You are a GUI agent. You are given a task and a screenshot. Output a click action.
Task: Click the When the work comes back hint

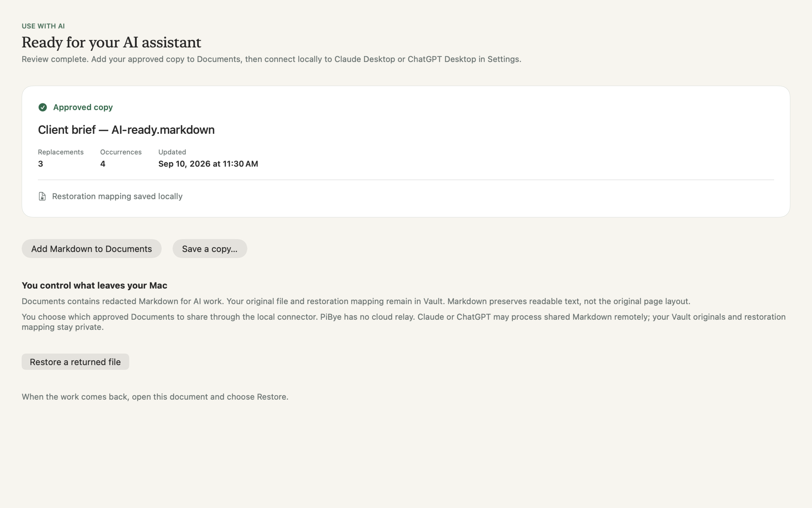point(155,397)
